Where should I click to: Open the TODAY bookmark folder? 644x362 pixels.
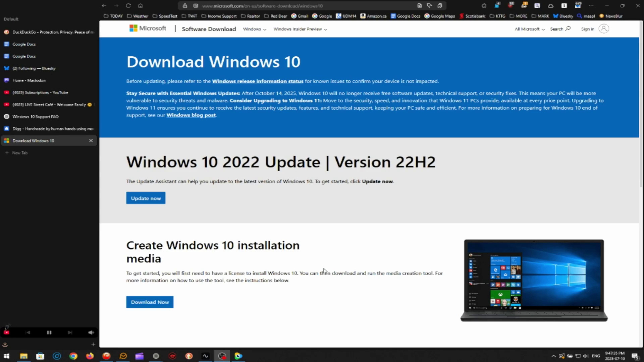click(113, 16)
